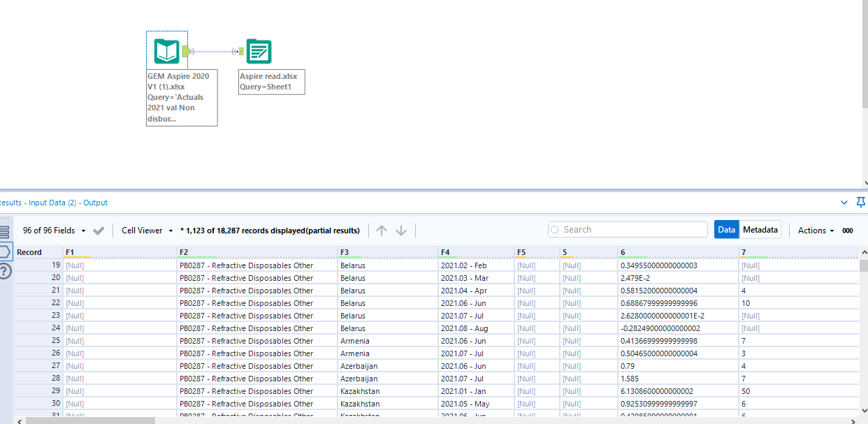868x424 pixels.
Task: Click the results grid scroll-left arrow
Action: click(19, 421)
